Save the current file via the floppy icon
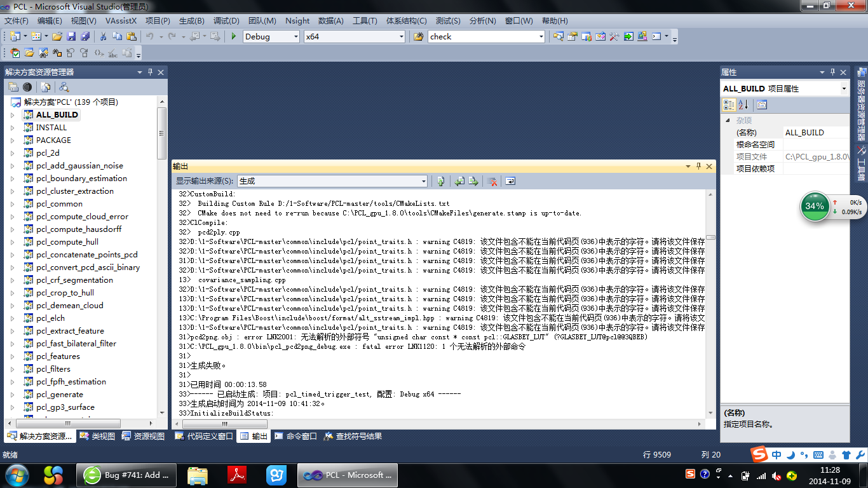This screenshot has height=488, width=868. pos(71,36)
